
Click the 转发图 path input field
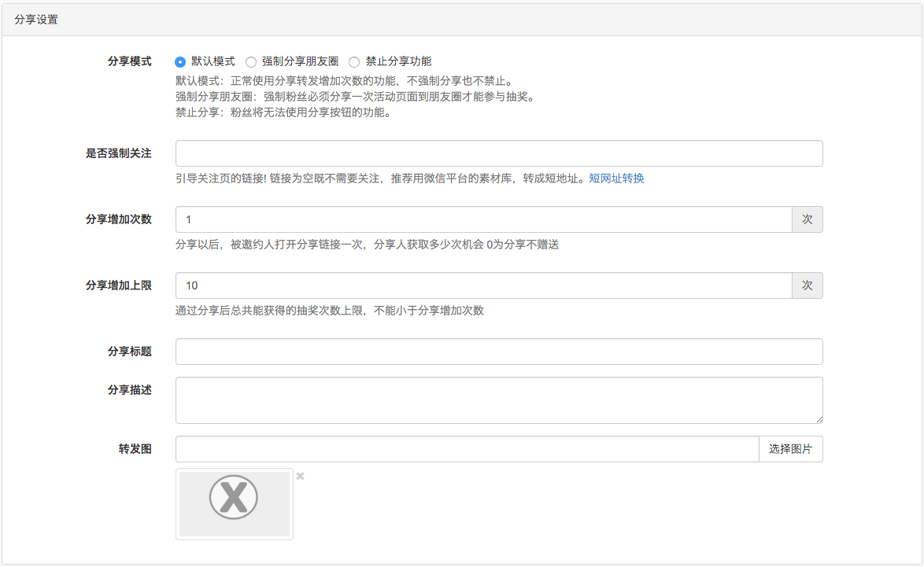[468, 449]
